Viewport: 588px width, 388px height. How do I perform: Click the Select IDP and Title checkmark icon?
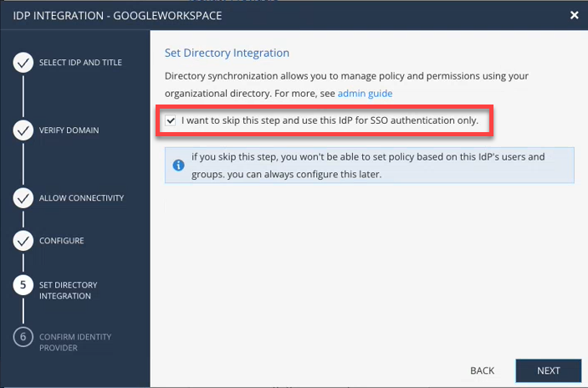[24, 63]
